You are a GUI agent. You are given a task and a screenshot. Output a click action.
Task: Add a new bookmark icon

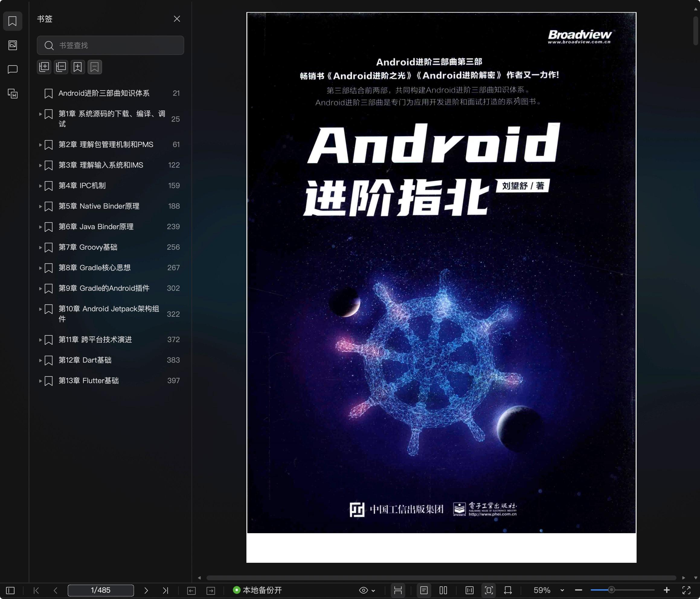(x=78, y=67)
